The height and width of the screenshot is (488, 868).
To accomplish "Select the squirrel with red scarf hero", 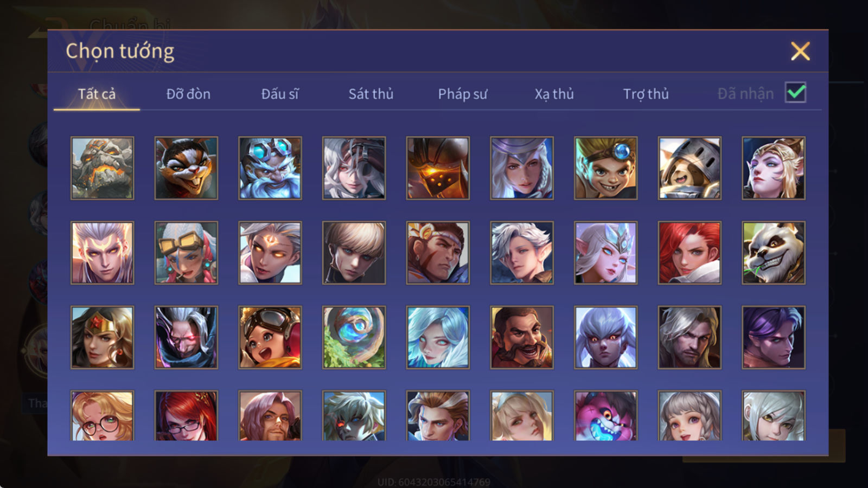I will point(186,168).
